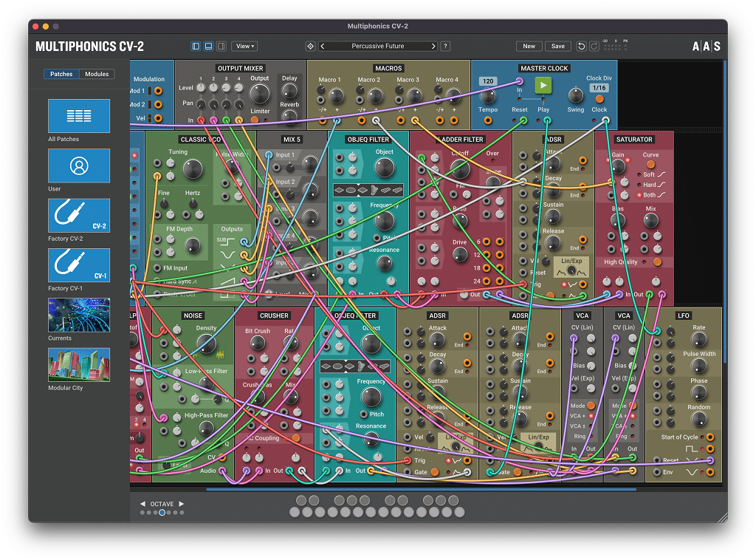
Task: Click the Master Clock Tempo output jack
Action: click(x=488, y=120)
